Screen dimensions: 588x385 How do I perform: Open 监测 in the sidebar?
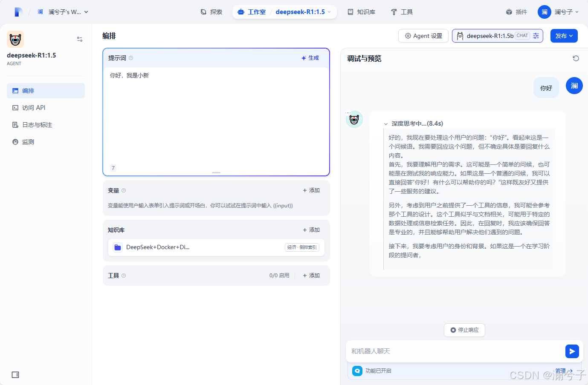pyautogui.click(x=46, y=142)
